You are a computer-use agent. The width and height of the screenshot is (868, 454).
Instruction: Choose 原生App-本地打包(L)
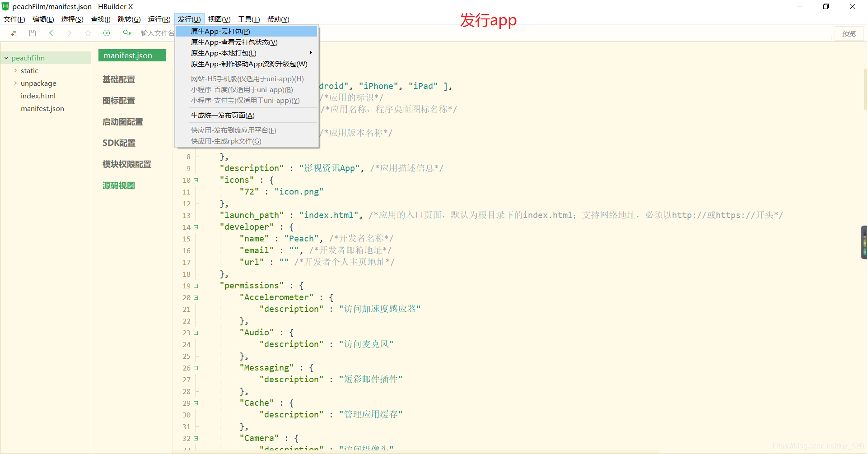(x=247, y=53)
